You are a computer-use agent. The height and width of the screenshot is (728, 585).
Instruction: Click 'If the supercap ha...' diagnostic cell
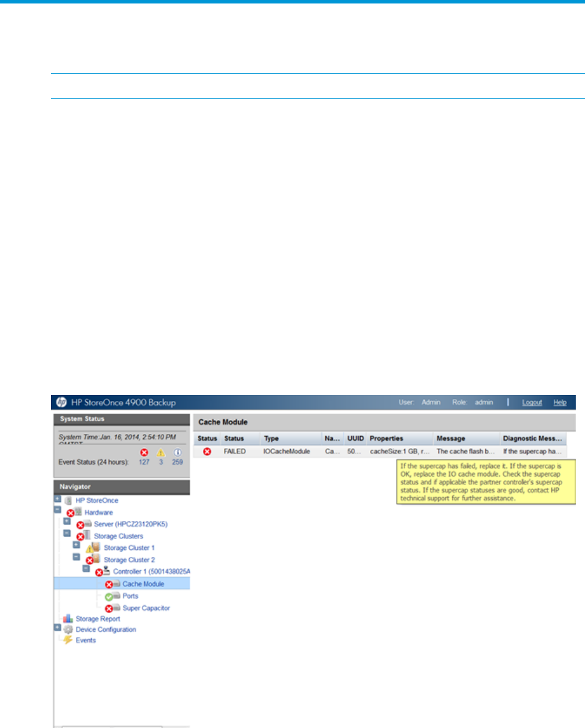click(x=532, y=451)
